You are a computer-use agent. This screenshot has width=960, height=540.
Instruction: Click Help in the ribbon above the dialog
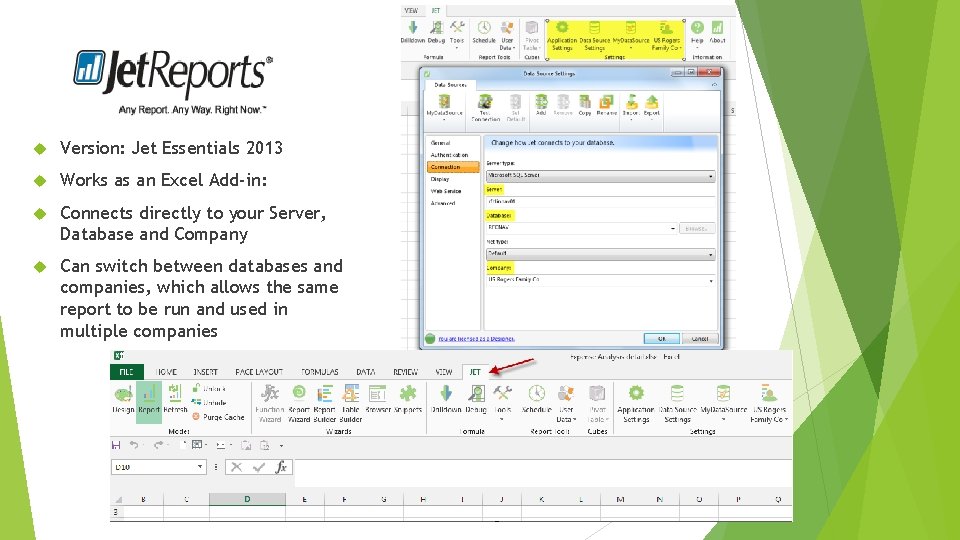(x=697, y=33)
